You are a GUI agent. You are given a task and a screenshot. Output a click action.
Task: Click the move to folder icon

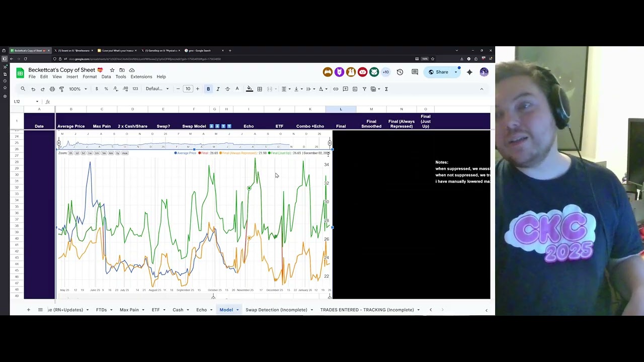pyautogui.click(x=122, y=70)
